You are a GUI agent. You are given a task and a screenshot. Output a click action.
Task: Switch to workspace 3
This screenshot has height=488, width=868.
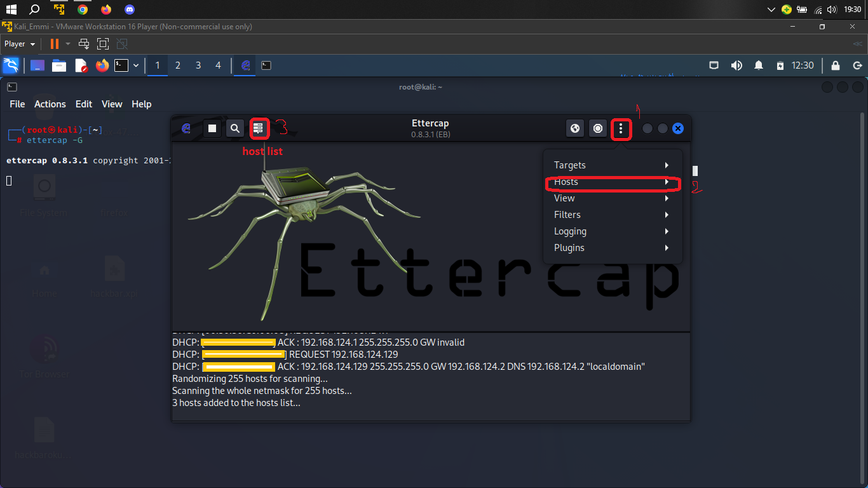tap(198, 65)
